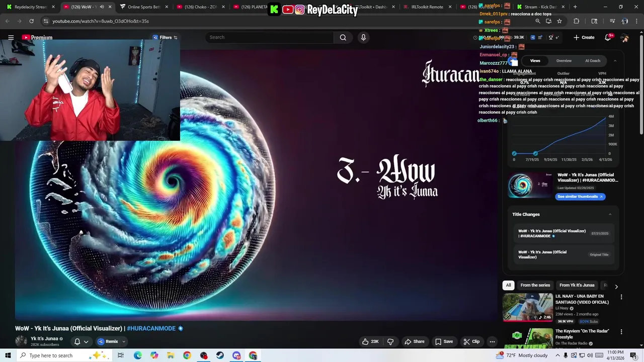The image size is (644, 362).
Task: Open a new browser tab
Action: (575, 7)
